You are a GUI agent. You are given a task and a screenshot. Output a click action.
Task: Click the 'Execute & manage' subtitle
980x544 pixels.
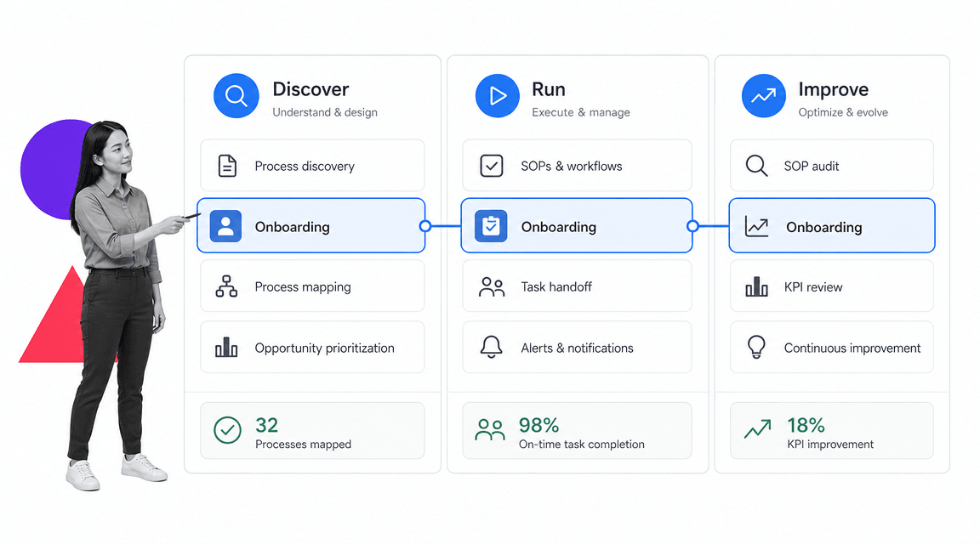point(581,112)
